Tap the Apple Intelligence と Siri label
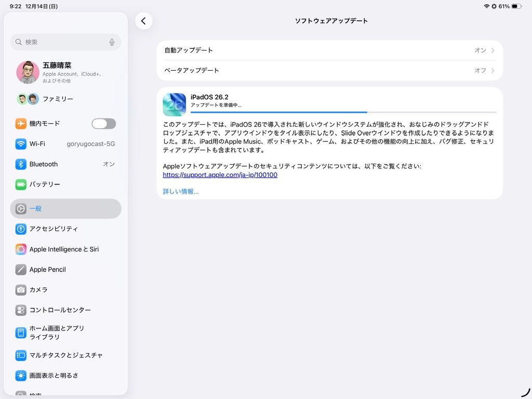The width and height of the screenshot is (532, 399). tap(64, 249)
